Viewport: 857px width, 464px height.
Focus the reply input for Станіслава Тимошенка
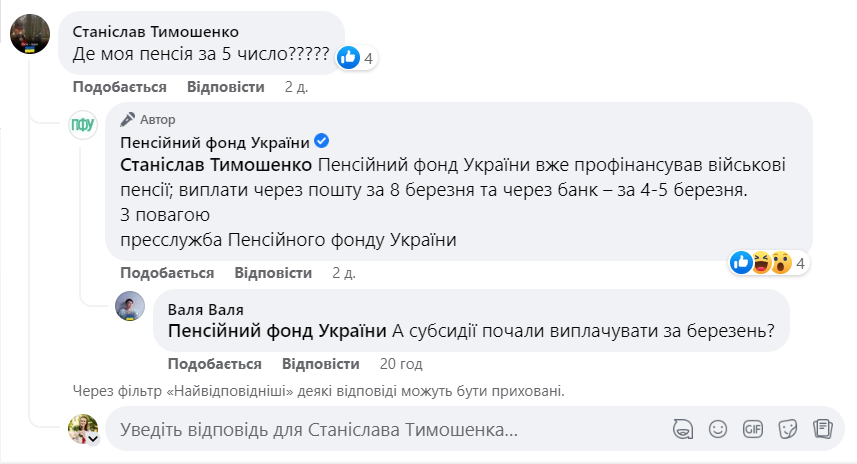[x=380, y=430]
